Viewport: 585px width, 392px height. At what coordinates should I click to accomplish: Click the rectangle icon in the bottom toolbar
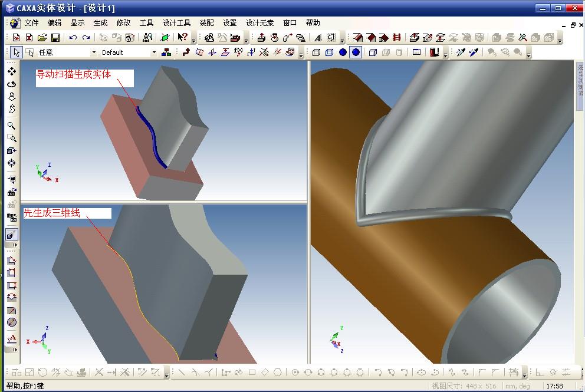252,372
